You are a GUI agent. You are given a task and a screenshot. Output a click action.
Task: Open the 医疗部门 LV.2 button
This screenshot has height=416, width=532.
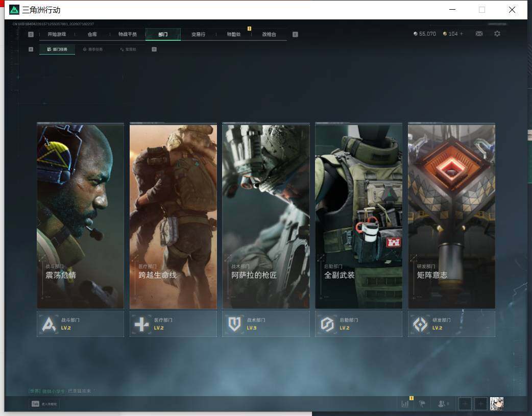click(x=173, y=325)
